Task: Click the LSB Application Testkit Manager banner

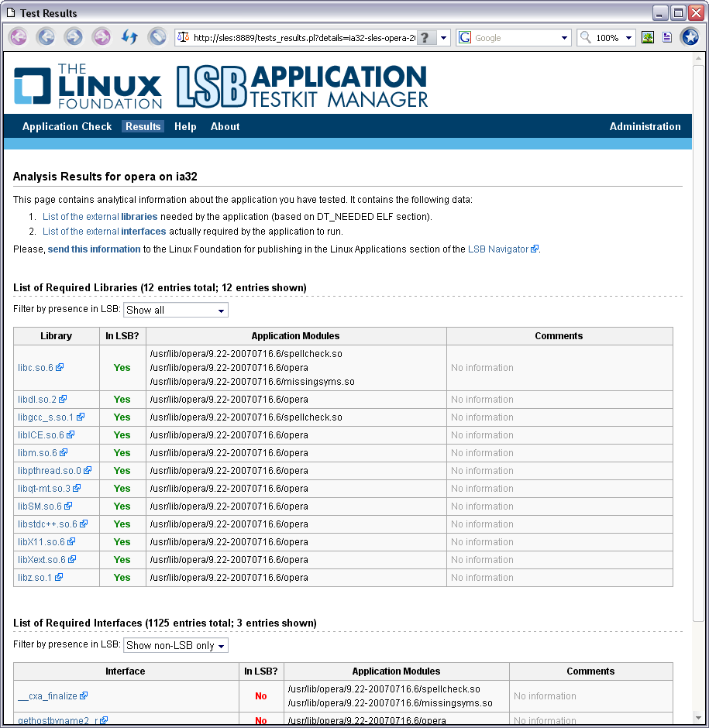Action: point(302,87)
